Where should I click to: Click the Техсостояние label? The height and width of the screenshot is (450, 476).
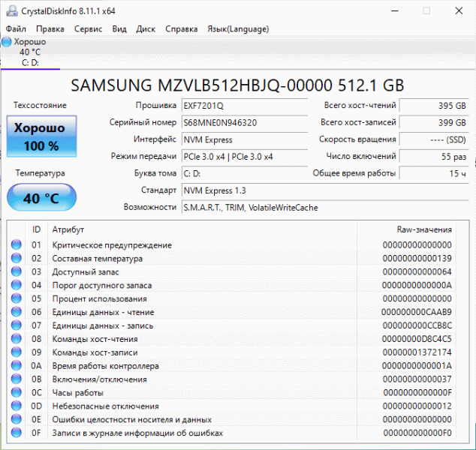pos(40,105)
